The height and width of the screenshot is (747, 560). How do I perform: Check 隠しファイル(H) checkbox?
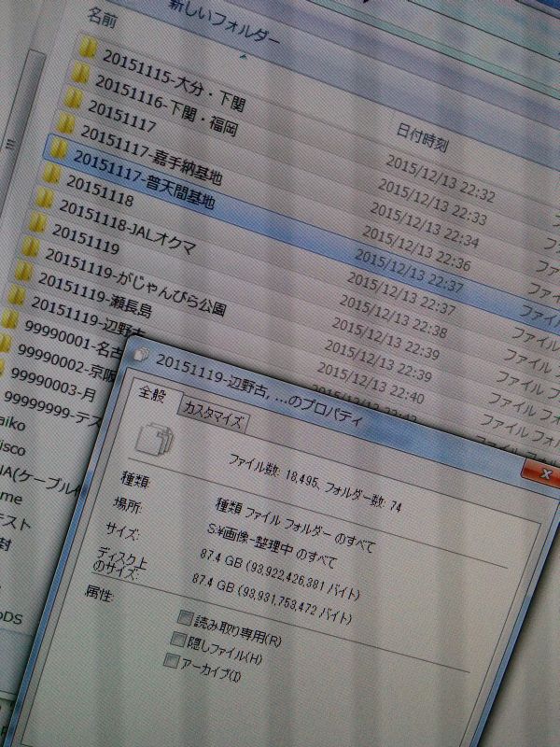tap(178, 639)
